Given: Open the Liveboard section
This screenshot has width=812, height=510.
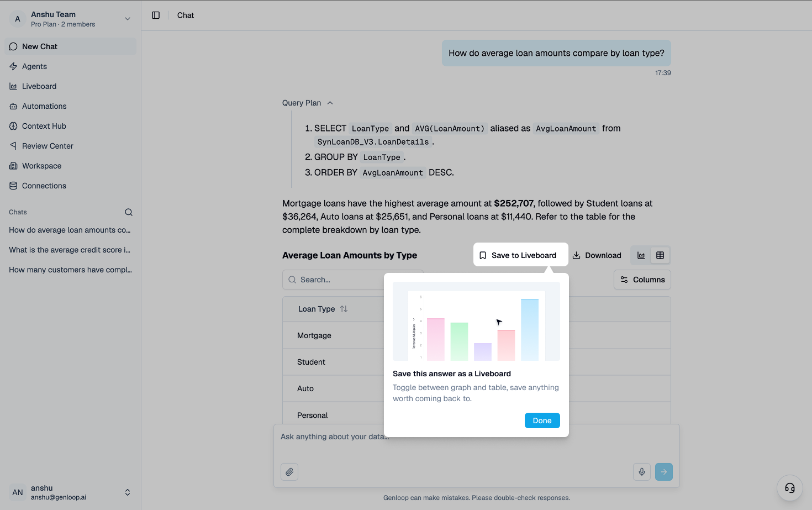Looking at the screenshot, I should click(x=70, y=86).
